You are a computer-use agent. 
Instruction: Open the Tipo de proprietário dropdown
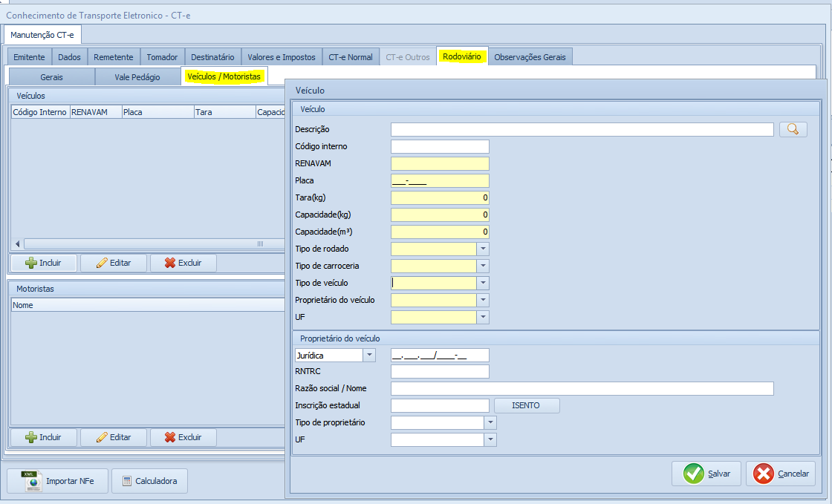pyautogui.click(x=490, y=422)
